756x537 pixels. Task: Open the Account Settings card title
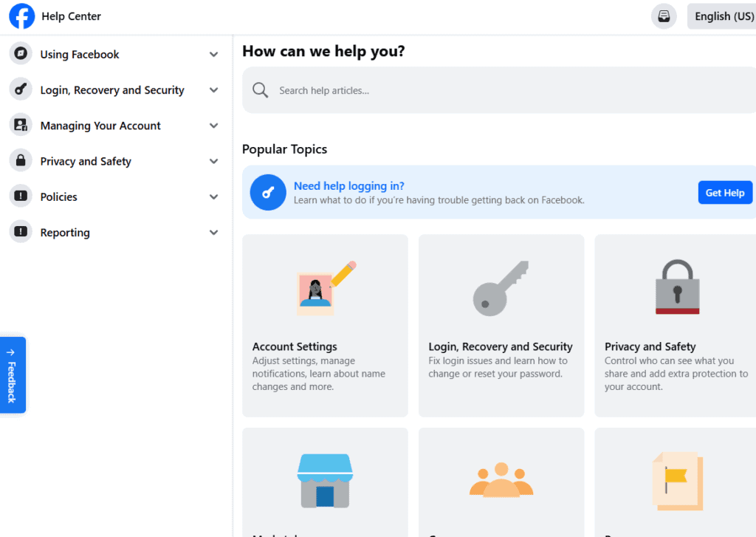point(295,346)
